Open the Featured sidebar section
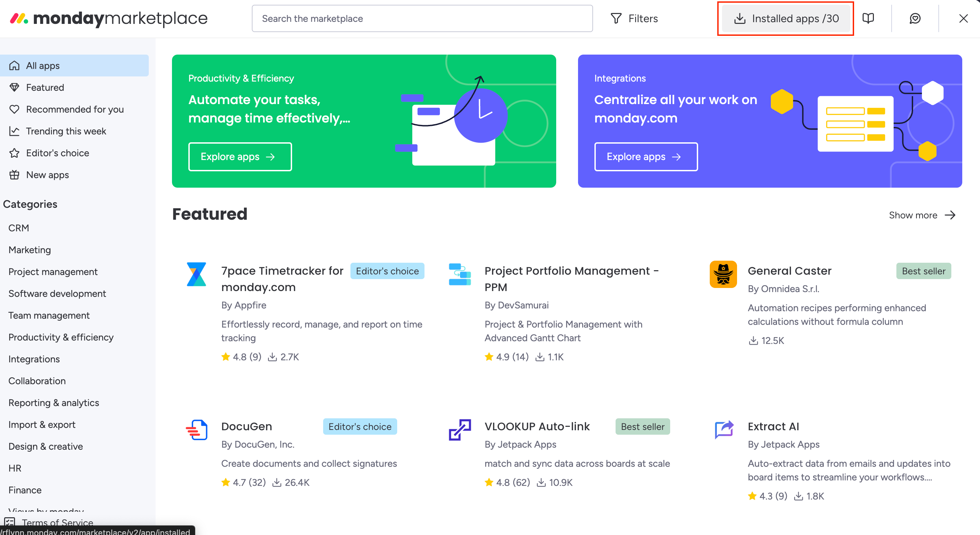 [x=74, y=87]
